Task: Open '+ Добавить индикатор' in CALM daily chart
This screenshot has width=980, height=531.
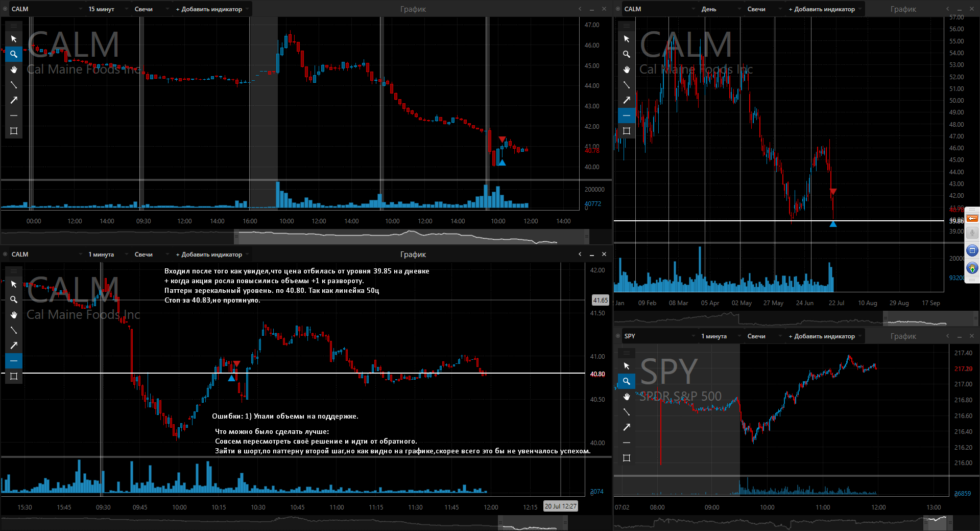Action: point(825,9)
